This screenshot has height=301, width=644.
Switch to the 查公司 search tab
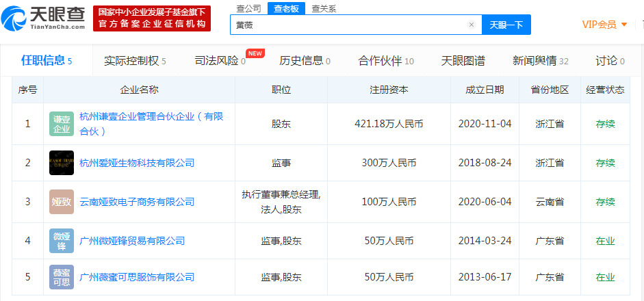tap(250, 8)
